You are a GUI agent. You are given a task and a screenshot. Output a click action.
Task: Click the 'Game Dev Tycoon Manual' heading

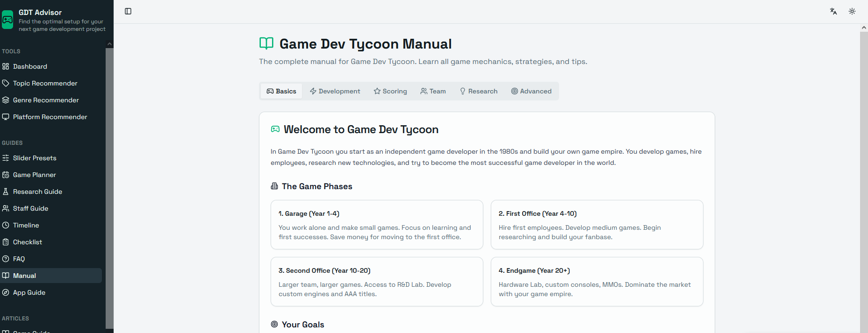coord(366,44)
